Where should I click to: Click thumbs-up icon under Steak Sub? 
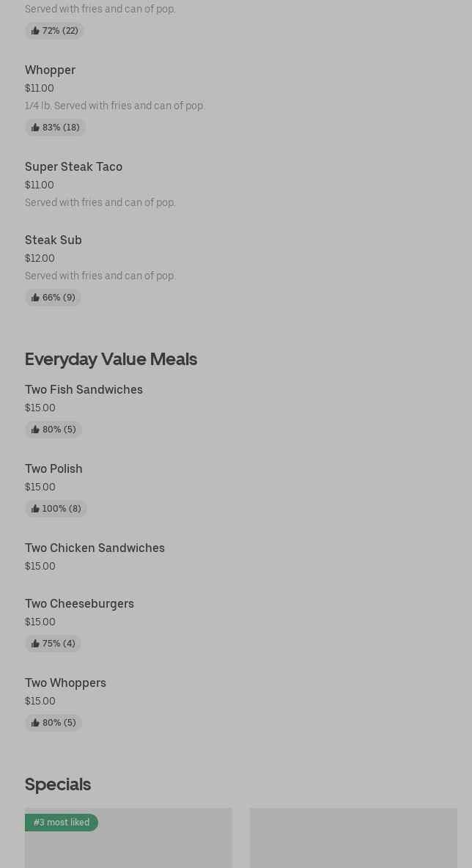coord(35,298)
